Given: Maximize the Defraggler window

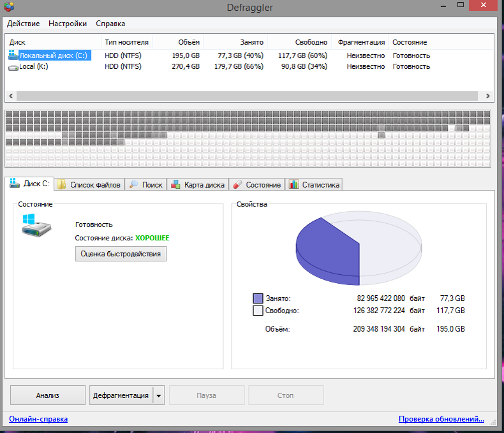Looking at the screenshot, I should [461, 5].
